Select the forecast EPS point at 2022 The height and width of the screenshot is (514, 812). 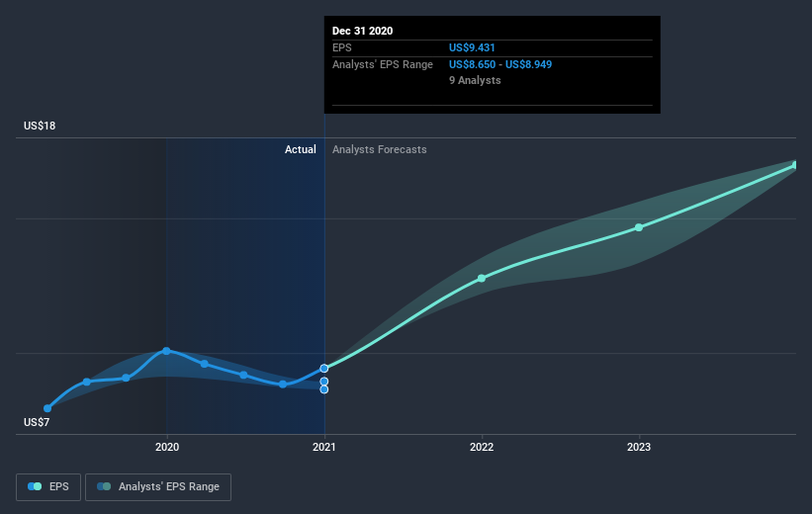pos(482,279)
